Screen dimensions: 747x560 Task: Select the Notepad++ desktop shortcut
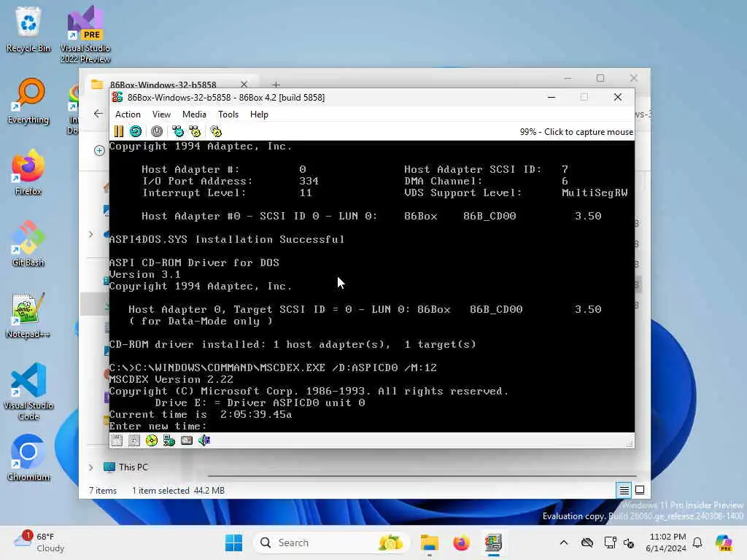[28, 315]
